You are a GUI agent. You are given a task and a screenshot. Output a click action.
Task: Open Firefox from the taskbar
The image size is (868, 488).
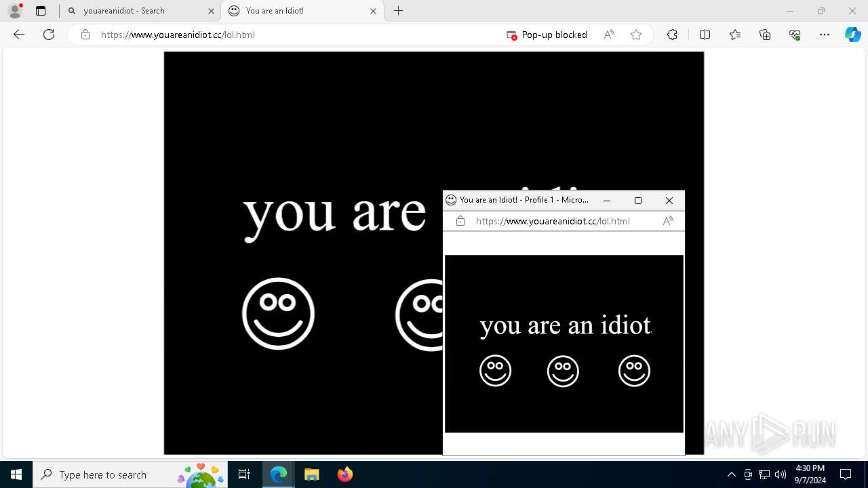[x=344, y=474]
